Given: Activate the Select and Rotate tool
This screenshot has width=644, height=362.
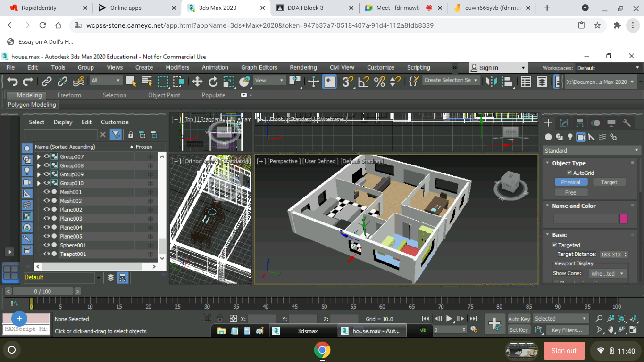Looking at the screenshot, I should point(213,81).
